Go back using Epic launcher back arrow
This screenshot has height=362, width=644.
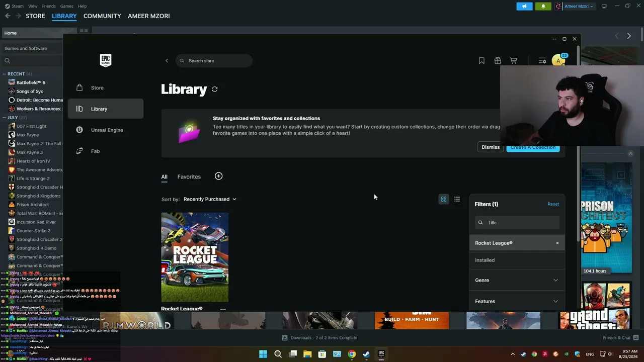point(167,61)
